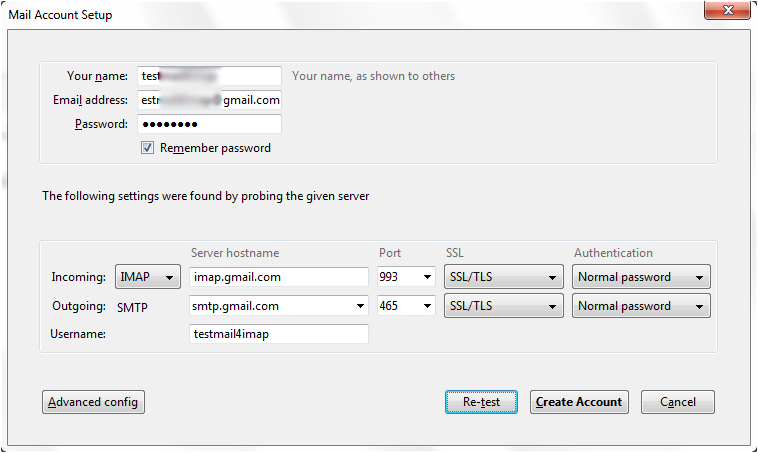Focus the Your name text field

[x=209, y=76]
